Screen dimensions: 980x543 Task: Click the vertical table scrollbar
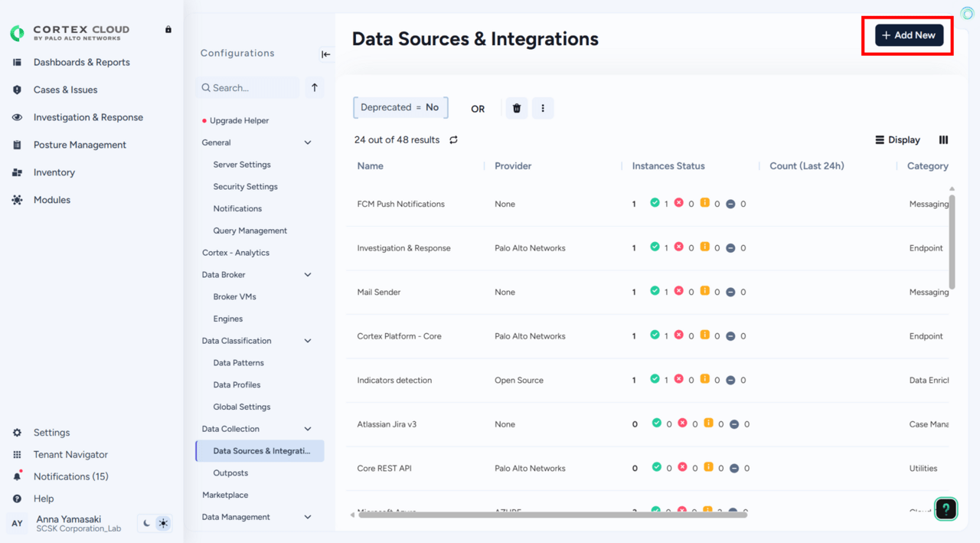click(x=952, y=241)
